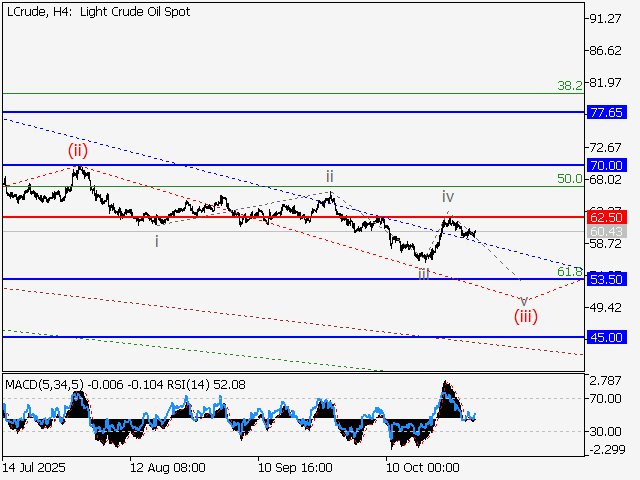Image resolution: width=640 pixels, height=480 pixels.
Task: Select the 77.65 blue price level tag
Action: click(x=606, y=113)
